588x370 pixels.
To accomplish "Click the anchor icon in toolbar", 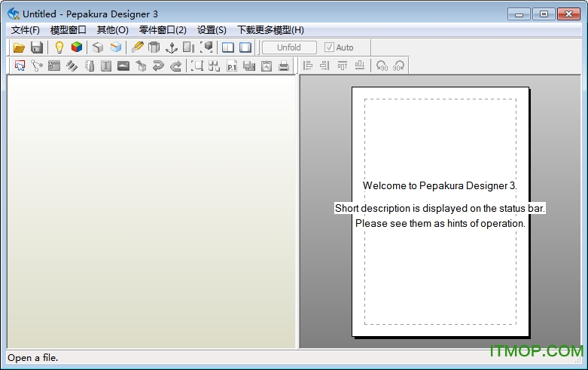I will tap(171, 47).
